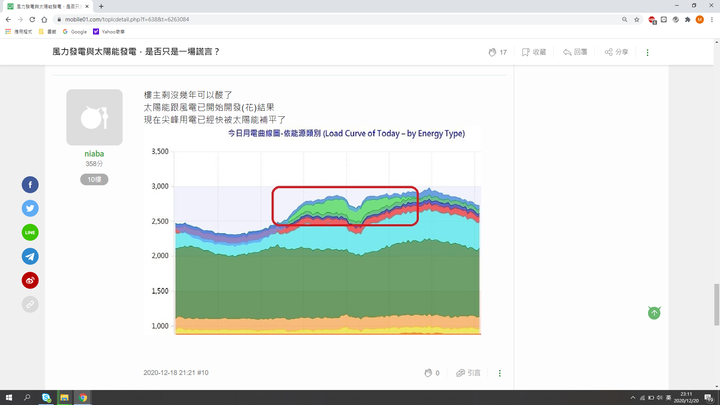This screenshot has height=405, width=720.
Task: Bookmark thread with 收藏 button
Action: (x=534, y=52)
